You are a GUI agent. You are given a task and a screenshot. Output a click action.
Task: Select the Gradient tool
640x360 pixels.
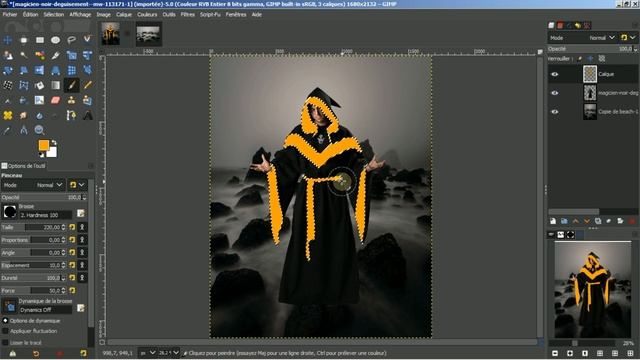point(56,85)
